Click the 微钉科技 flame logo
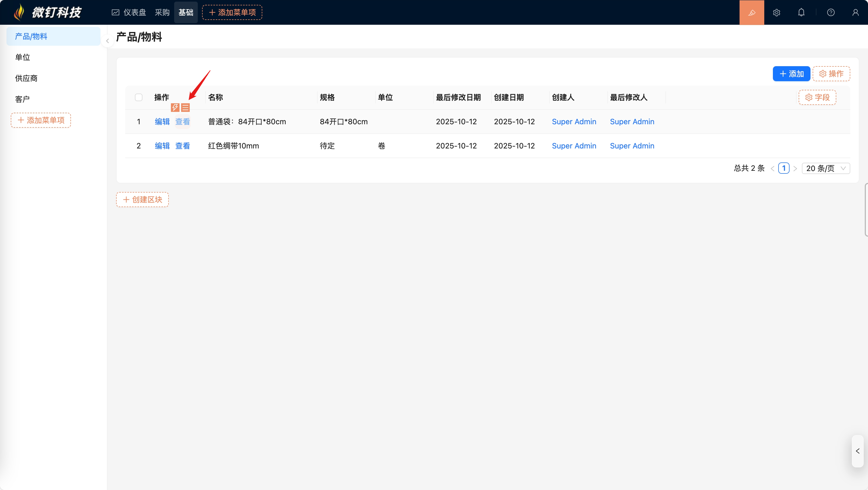The width and height of the screenshot is (868, 490). tap(20, 12)
